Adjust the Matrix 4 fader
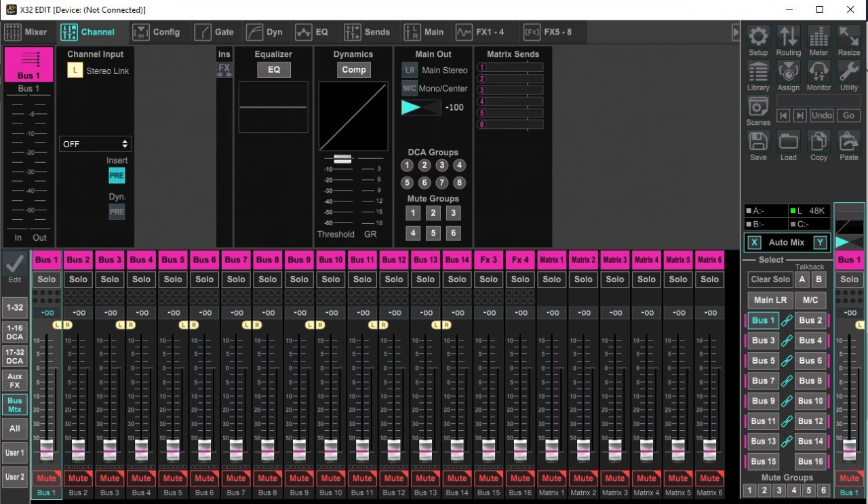 click(x=646, y=450)
